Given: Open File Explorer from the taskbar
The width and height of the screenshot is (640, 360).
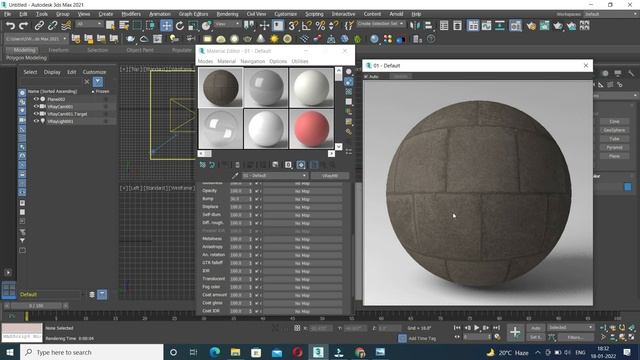Looking at the screenshot, I should [236, 352].
